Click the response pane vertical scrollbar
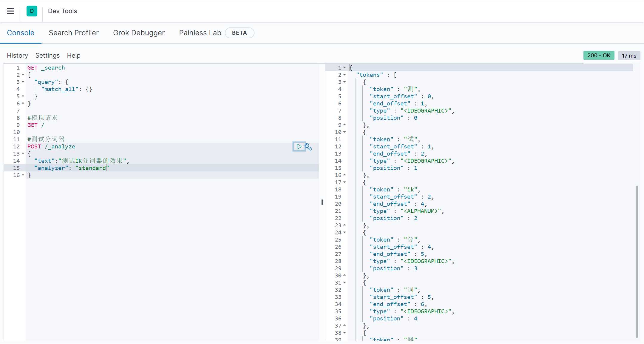This screenshot has height=344, width=644. (x=637, y=261)
